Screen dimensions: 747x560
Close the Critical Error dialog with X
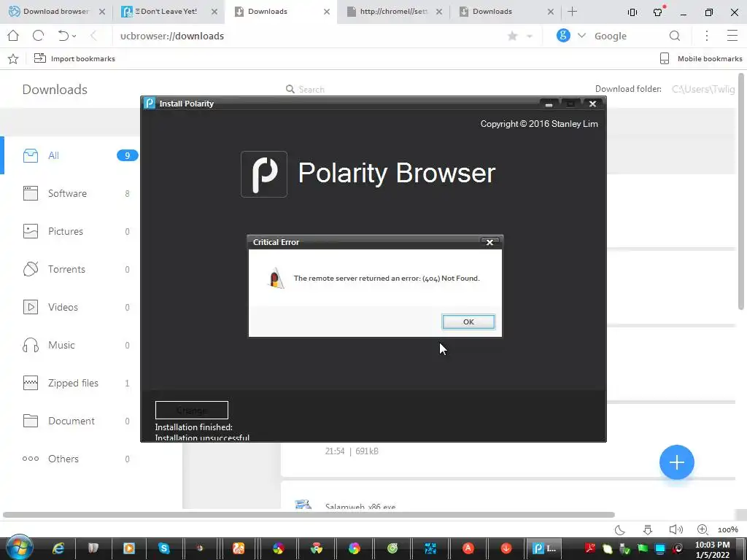point(489,242)
